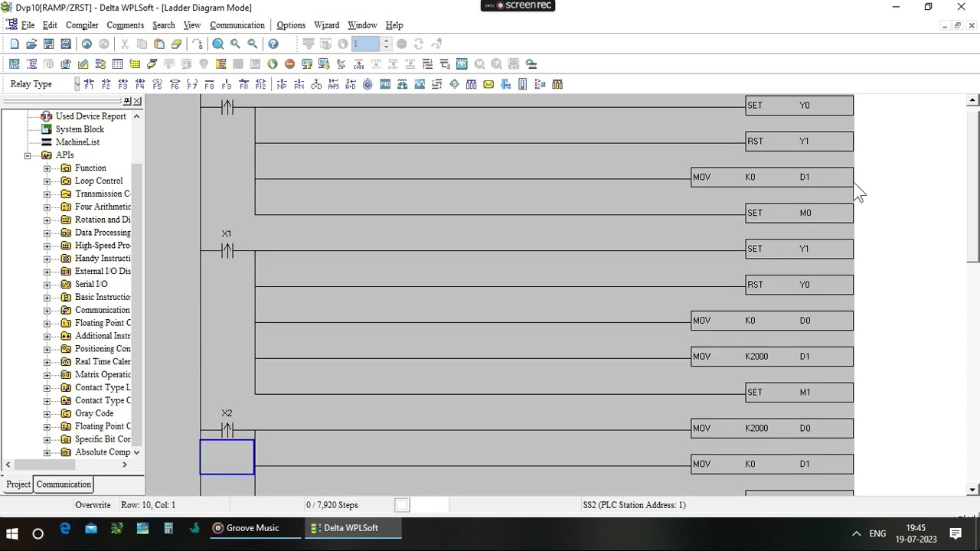Expand the Loop Control folder
The image size is (980, 551).
[x=47, y=181]
